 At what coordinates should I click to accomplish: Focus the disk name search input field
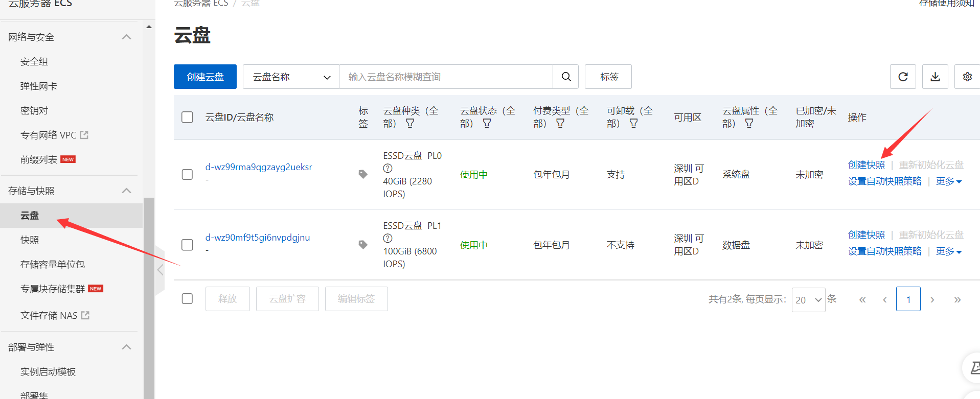tap(446, 77)
